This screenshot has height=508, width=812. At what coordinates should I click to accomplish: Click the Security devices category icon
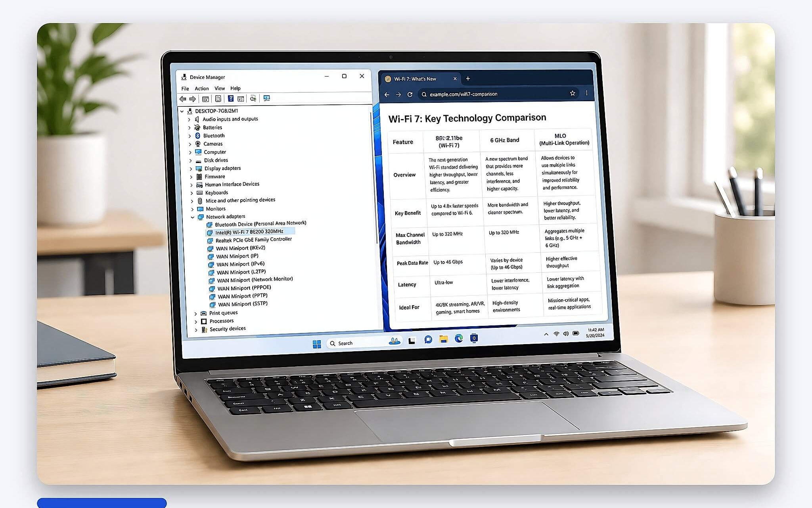pos(204,329)
